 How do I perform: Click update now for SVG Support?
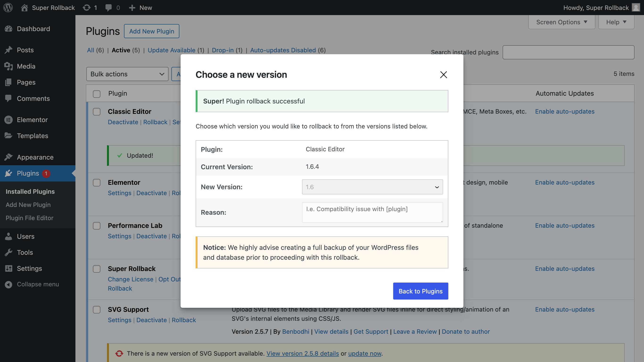click(365, 354)
